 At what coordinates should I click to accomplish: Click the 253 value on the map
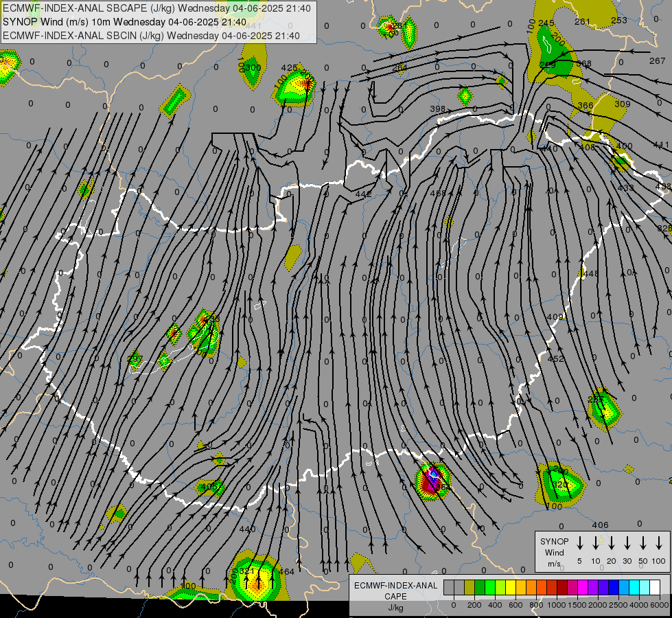[619, 20]
